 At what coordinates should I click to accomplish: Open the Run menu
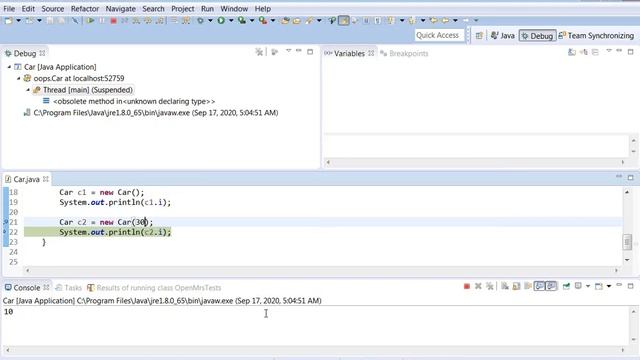(207, 9)
